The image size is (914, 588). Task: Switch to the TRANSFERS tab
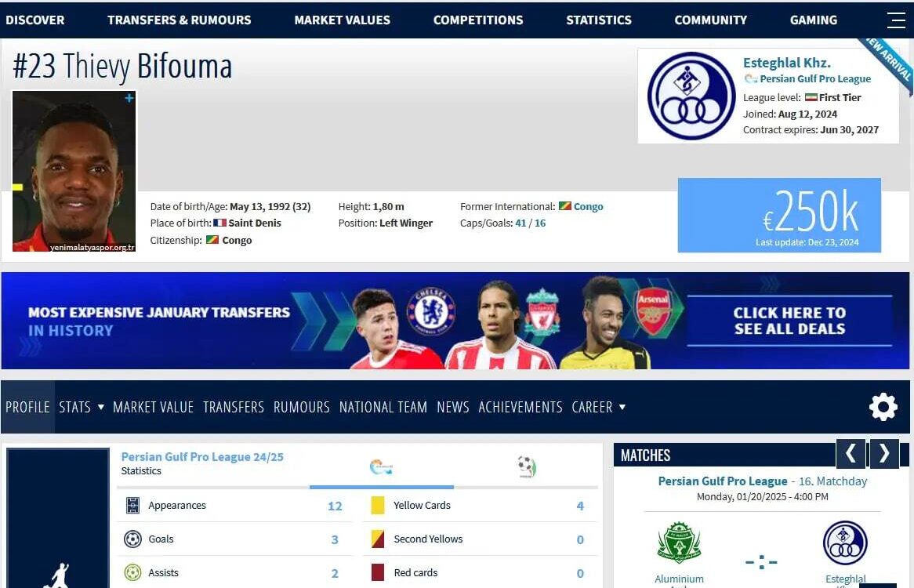(233, 407)
